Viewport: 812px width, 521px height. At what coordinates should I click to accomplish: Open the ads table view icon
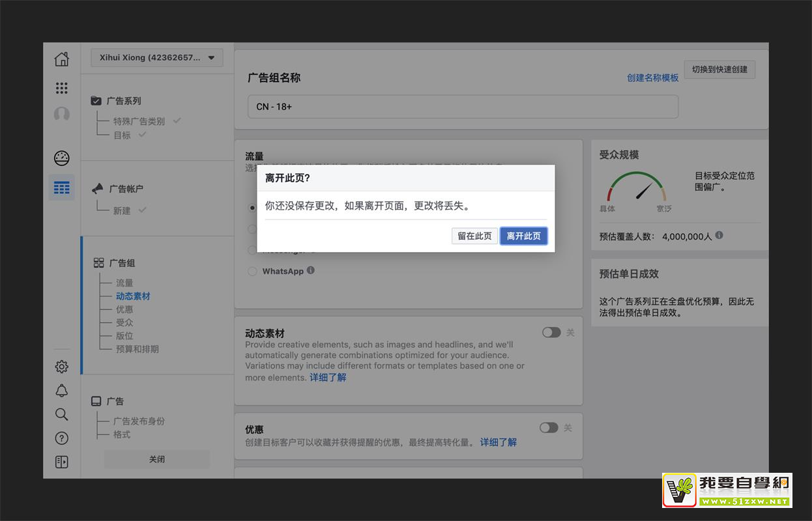(x=61, y=188)
